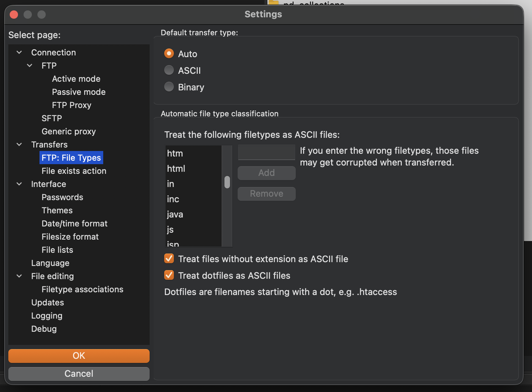Collapse the File editing tree section
This screenshot has width=532, height=392.
click(x=19, y=276)
